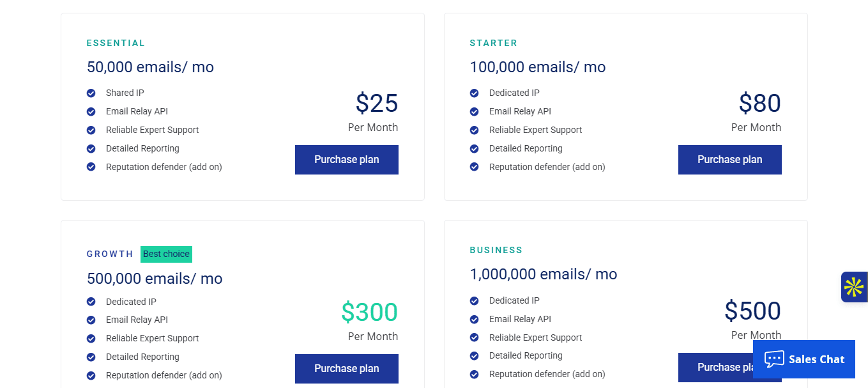Click checkmark beside Essential Reputation defender
This screenshot has width=868, height=388.
[x=91, y=167]
